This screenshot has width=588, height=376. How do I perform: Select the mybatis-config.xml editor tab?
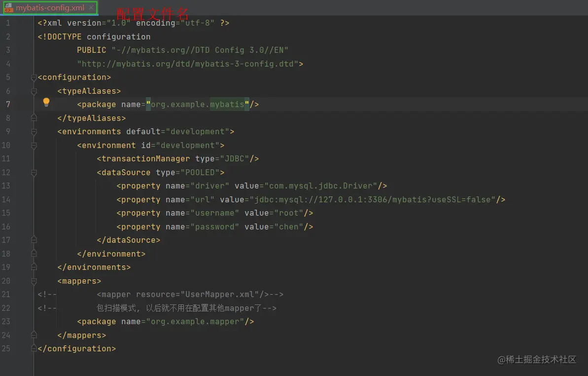(x=50, y=8)
